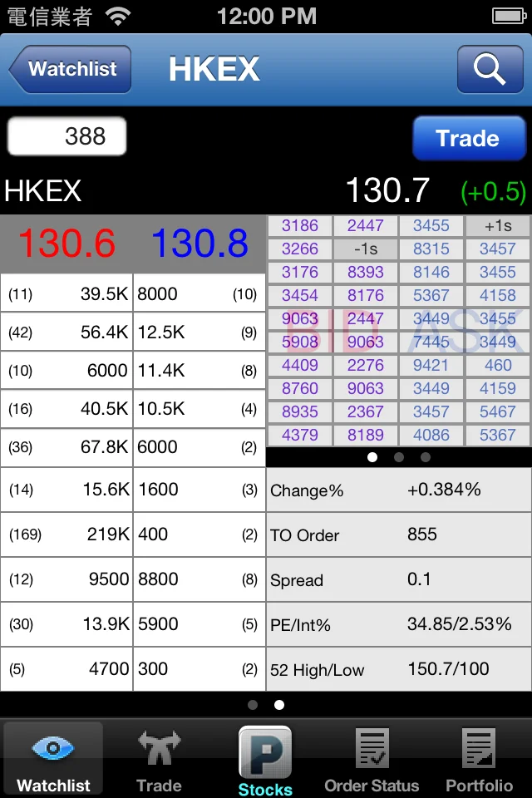Select broker code 8393
The image size is (532, 798).
[x=366, y=273]
